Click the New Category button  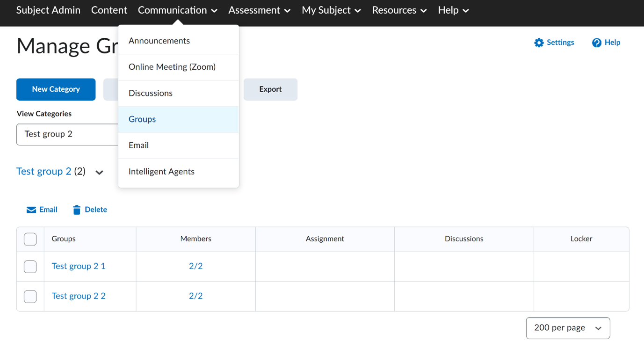pyautogui.click(x=56, y=89)
